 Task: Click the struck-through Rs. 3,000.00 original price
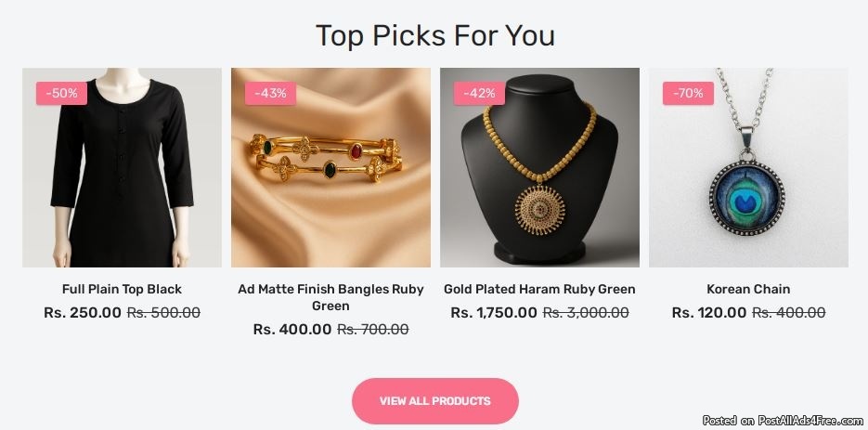pos(586,313)
